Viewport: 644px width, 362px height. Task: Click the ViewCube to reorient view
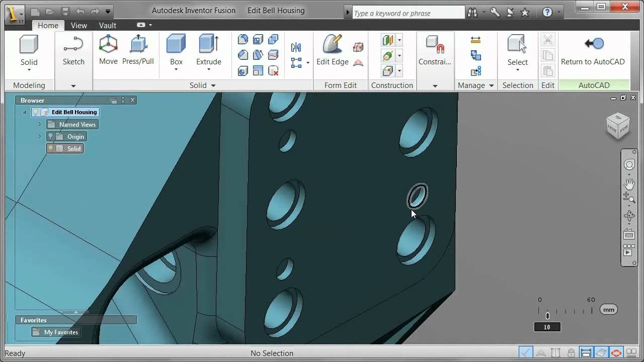coord(618,126)
